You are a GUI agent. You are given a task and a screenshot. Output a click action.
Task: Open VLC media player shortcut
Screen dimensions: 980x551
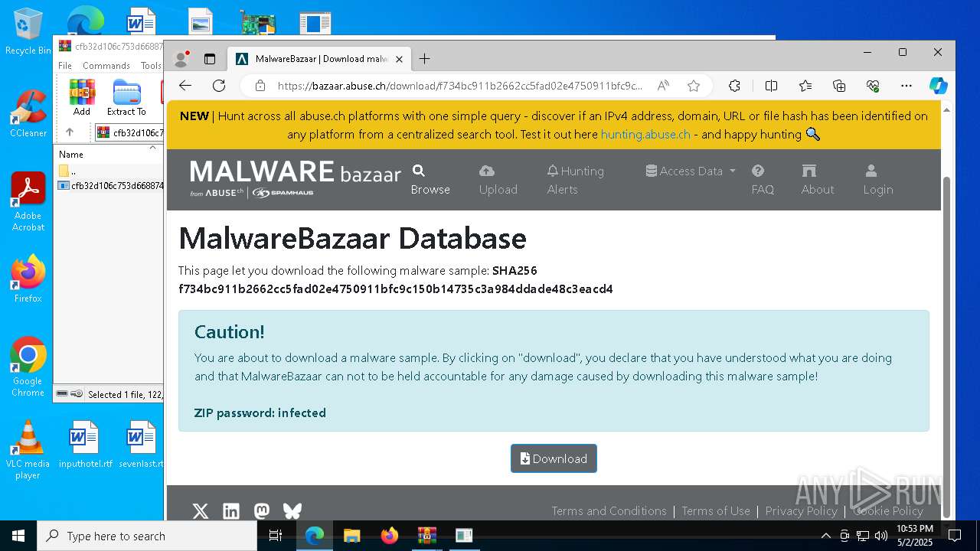28,450
